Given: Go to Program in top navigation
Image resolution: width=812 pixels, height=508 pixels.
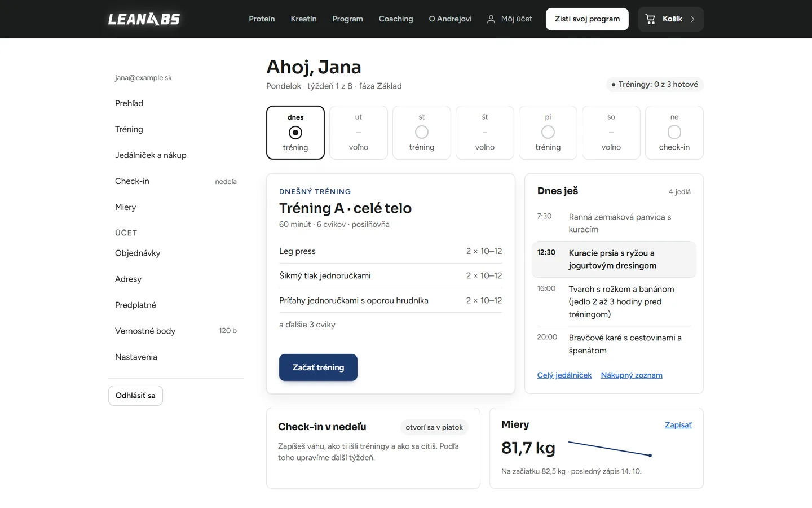Looking at the screenshot, I should [347, 19].
